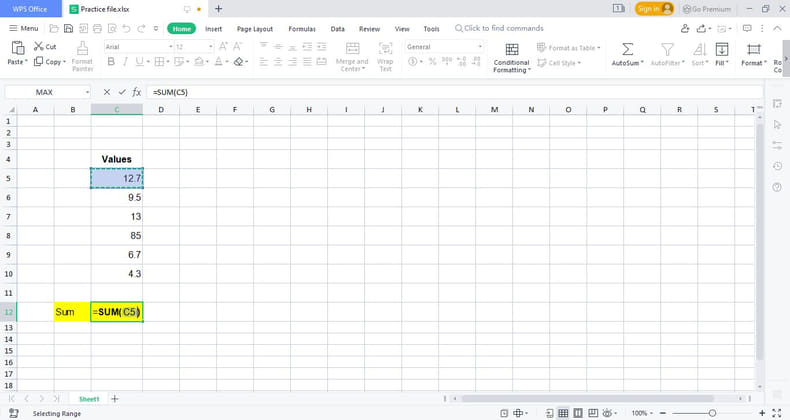Switch to the Formulas tab
790x420 pixels.
tap(302, 29)
